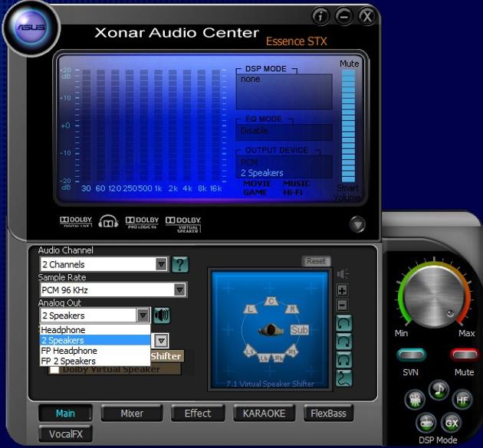Choose FP 2 Speakers option
483x448 pixels.
(95, 361)
